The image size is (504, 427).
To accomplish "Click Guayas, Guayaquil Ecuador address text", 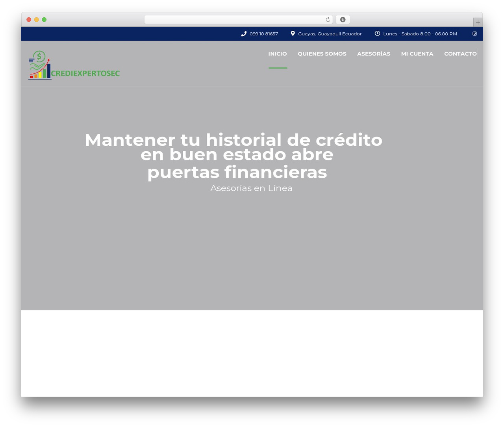I will tap(330, 34).
